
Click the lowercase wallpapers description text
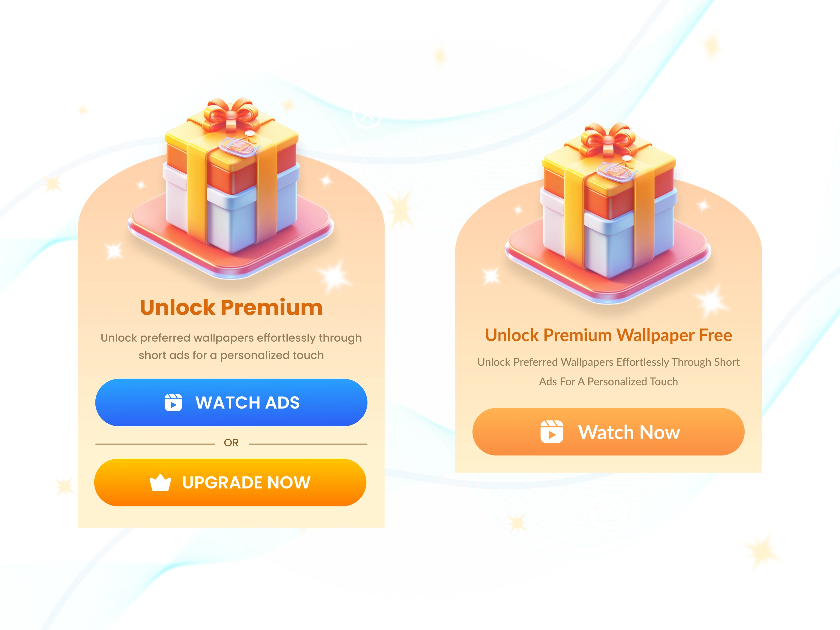231,346
